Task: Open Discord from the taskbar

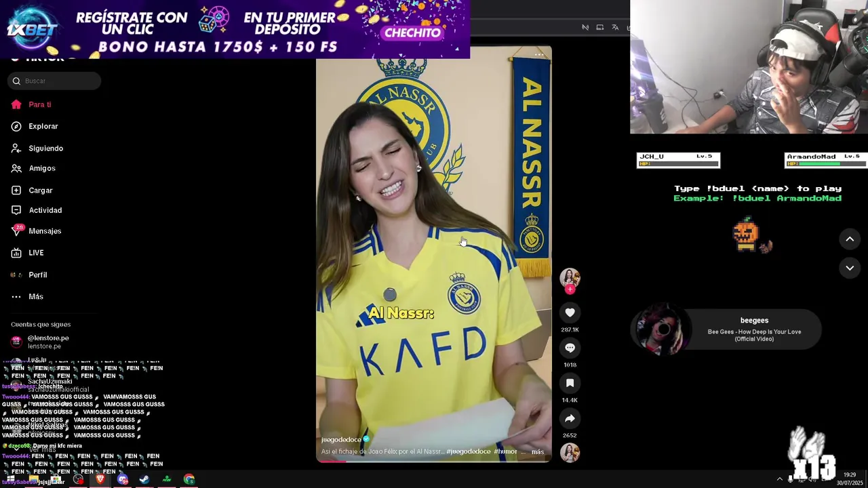Action: [x=123, y=479]
